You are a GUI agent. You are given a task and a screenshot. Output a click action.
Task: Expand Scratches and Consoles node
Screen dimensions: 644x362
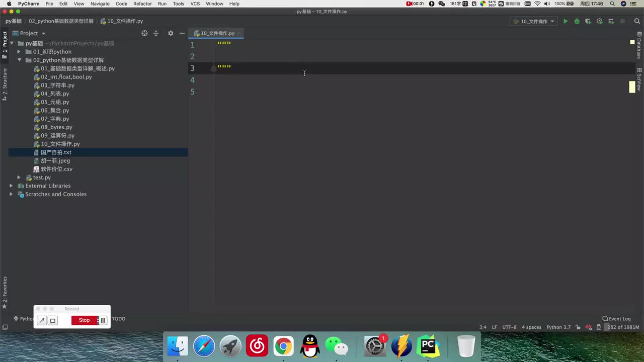click(12, 194)
